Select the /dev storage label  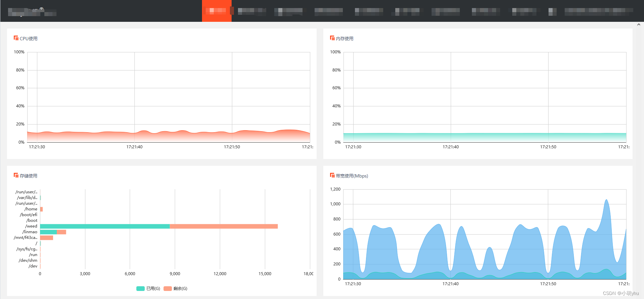(x=33, y=266)
